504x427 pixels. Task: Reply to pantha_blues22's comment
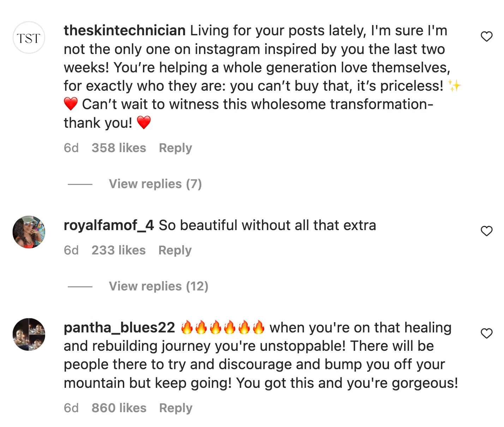coord(176,408)
